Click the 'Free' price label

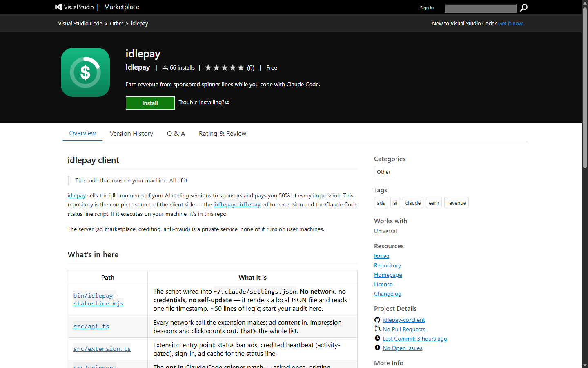[x=272, y=68]
